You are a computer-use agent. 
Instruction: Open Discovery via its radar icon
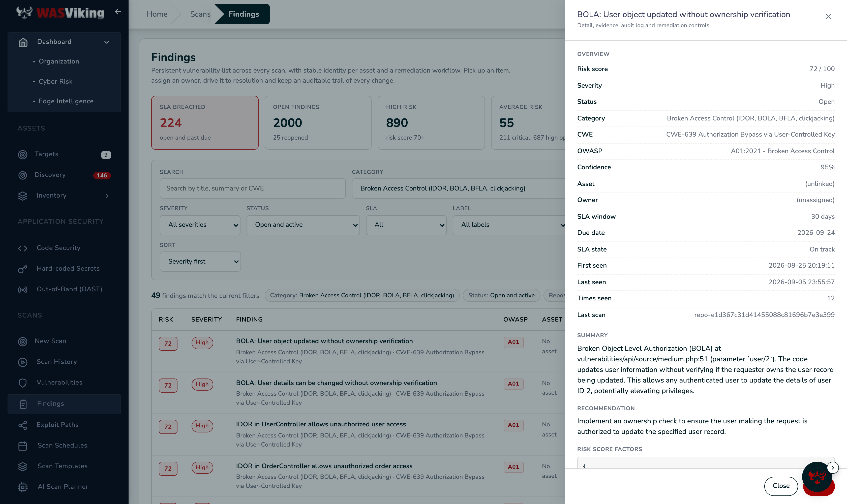point(23,175)
